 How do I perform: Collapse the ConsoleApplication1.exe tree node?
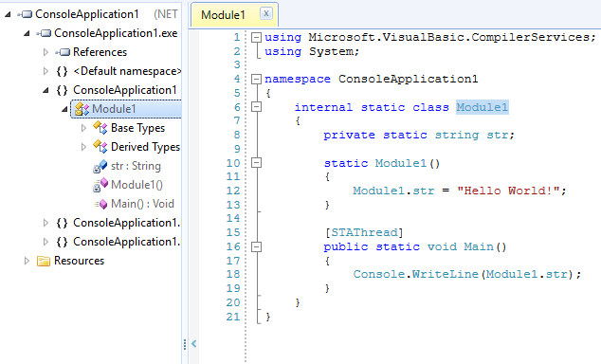27,33
